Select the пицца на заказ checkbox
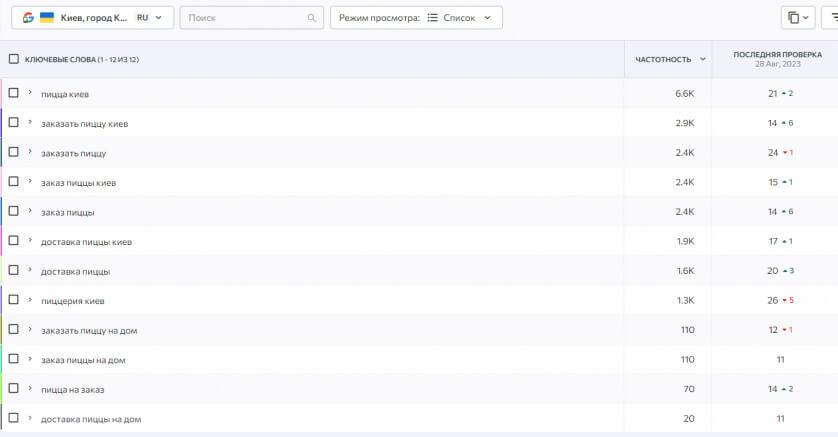 (14, 388)
